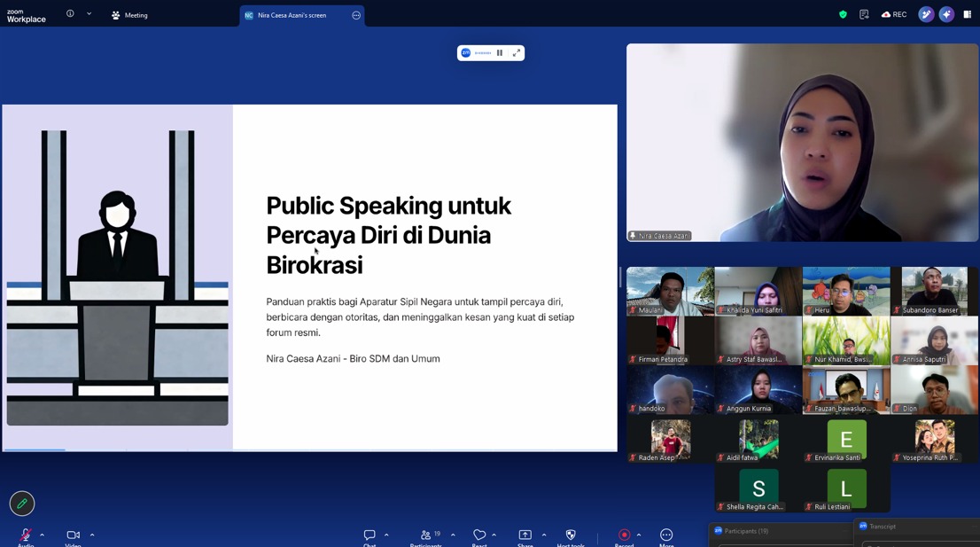Open audio options arrow next to Audio

click(42, 535)
